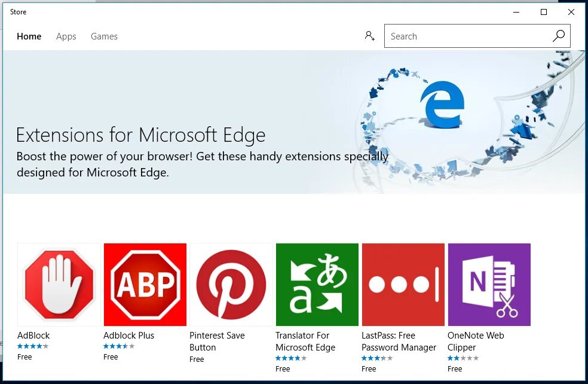Click the Free label under AdBlock
This screenshot has height=384, width=588.
(x=24, y=357)
